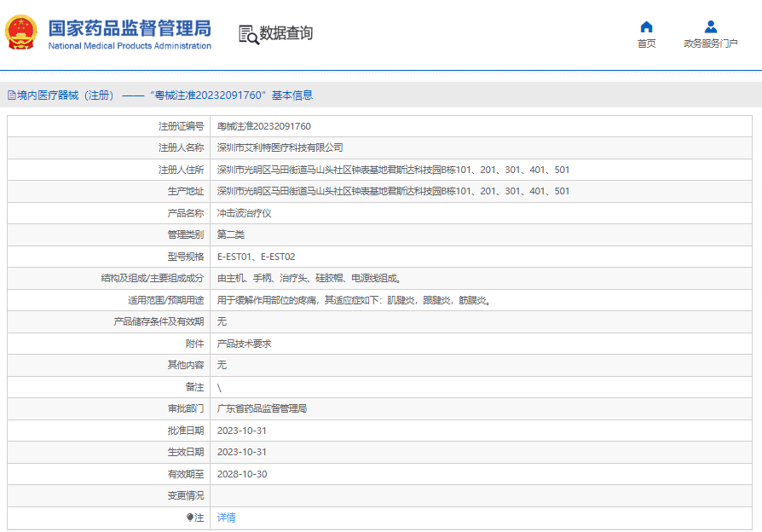The image size is (762, 532).
Task: Click attachment value 产品技术要求
Action: pyautogui.click(x=244, y=344)
